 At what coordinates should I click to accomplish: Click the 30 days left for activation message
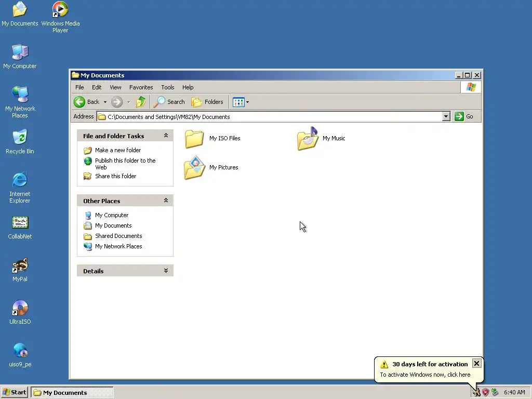pos(430,364)
